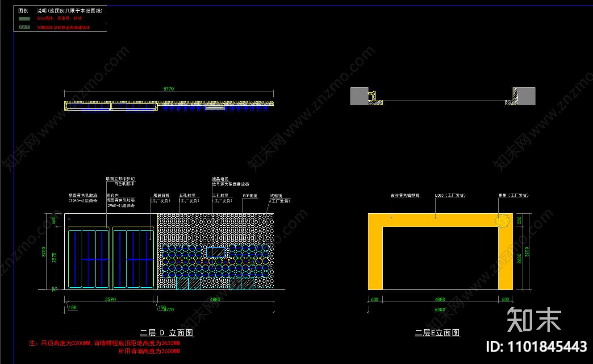The width and height of the screenshot is (593, 364).
Task: Select the "试鞋镜" annotation label
Action: (x=276, y=195)
